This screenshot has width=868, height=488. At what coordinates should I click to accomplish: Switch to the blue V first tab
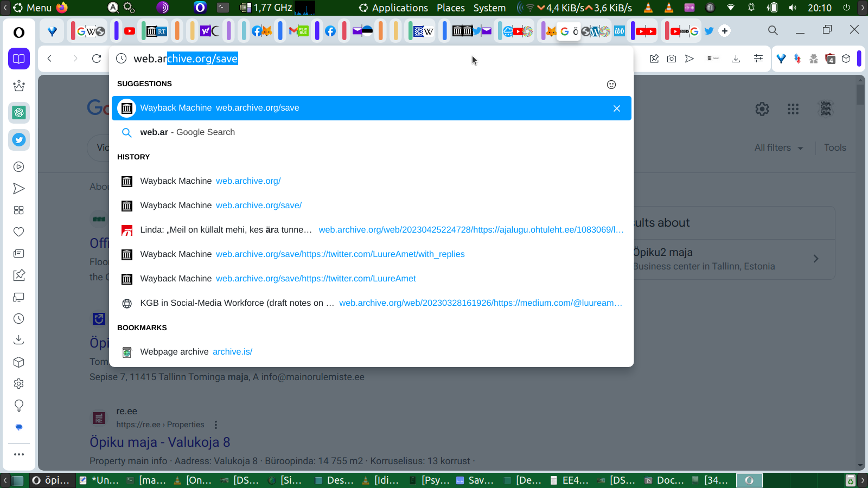click(52, 31)
